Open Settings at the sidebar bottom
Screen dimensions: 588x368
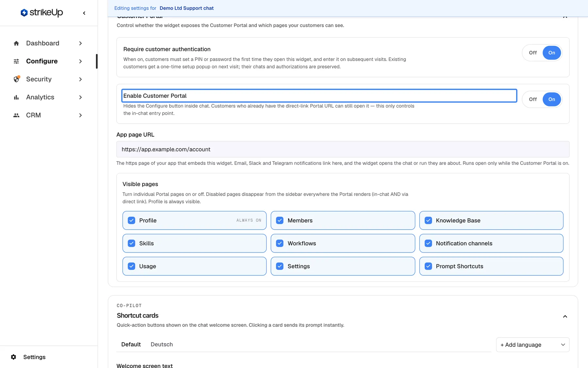[x=34, y=357]
